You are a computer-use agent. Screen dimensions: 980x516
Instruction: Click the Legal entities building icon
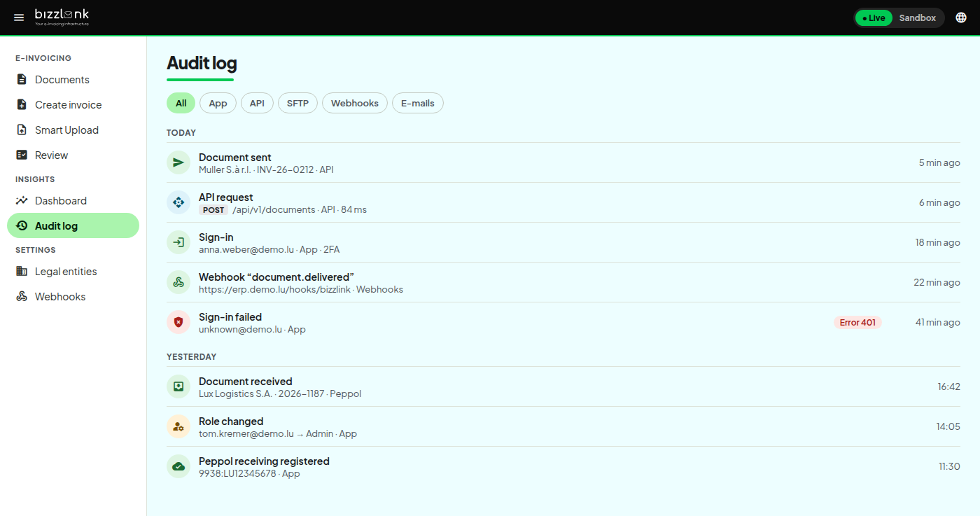click(22, 272)
